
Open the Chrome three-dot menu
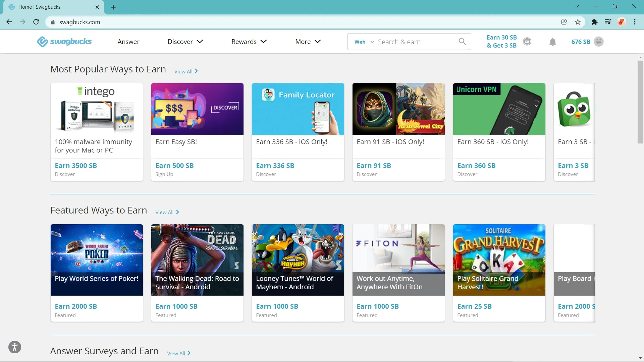635,22
